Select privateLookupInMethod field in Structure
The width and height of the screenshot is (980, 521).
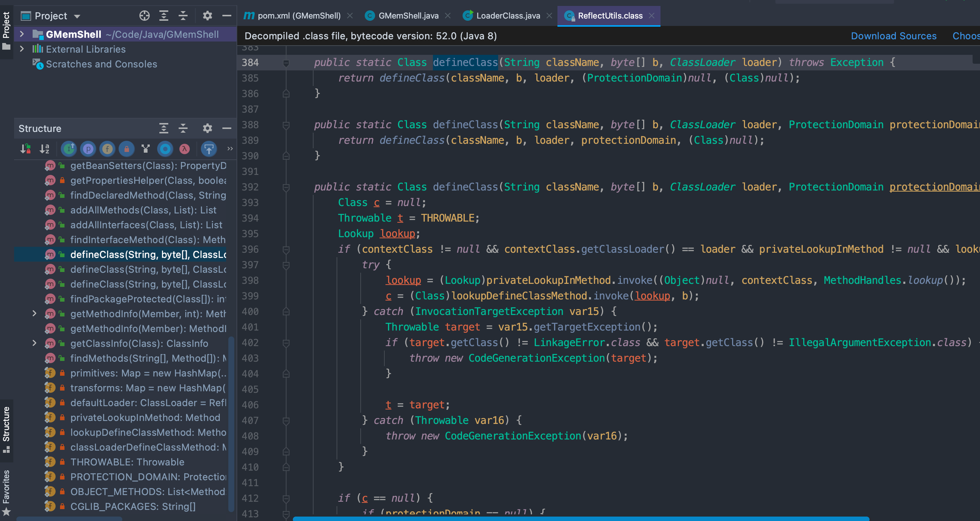145,418
